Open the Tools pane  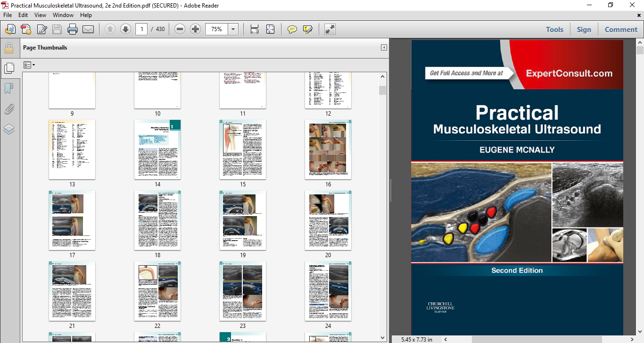(554, 29)
